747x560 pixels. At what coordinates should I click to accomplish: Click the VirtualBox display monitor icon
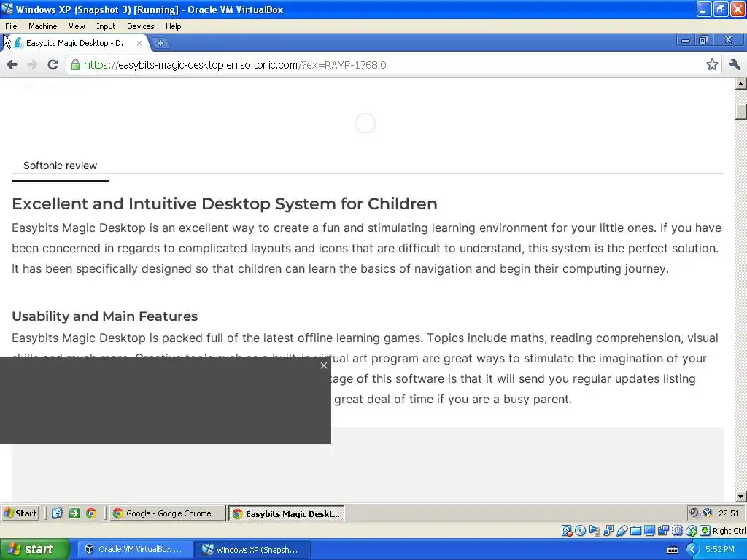click(x=649, y=531)
